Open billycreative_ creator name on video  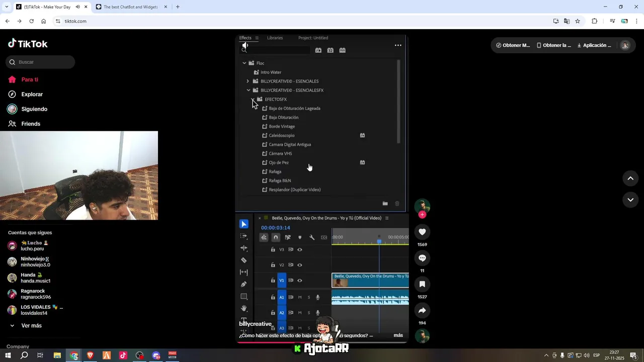[x=256, y=324]
